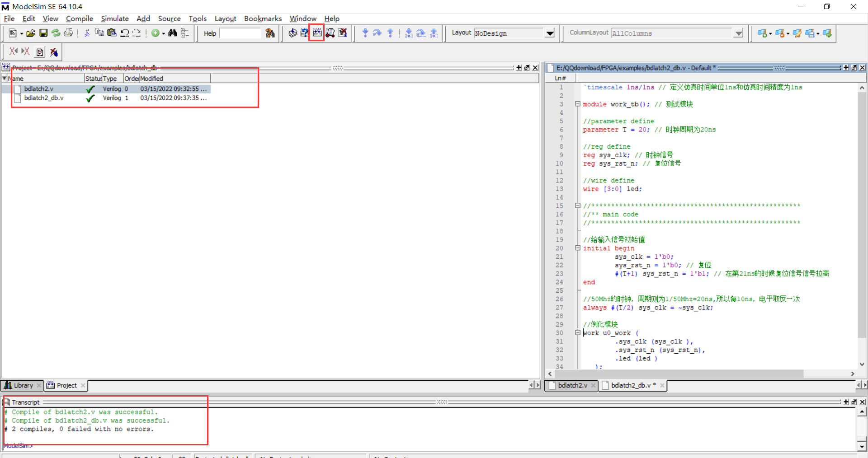Click the Help search input field
The image size is (868, 458).
coord(240,33)
